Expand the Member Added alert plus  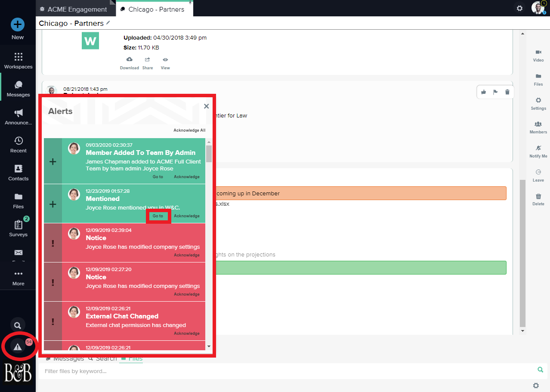click(53, 162)
